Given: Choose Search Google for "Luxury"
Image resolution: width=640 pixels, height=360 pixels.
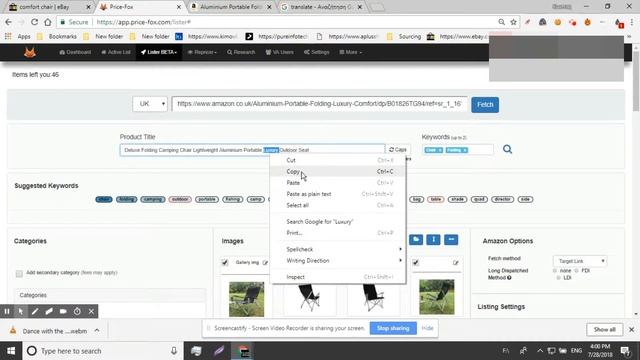Looking at the screenshot, I should point(338,222).
